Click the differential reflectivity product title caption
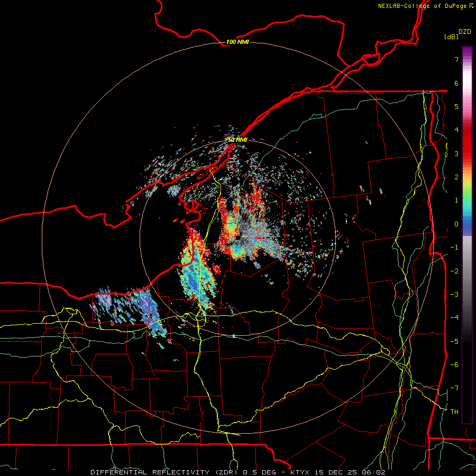The height and width of the screenshot is (476, 476). pyautogui.click(x=238, y=472)
